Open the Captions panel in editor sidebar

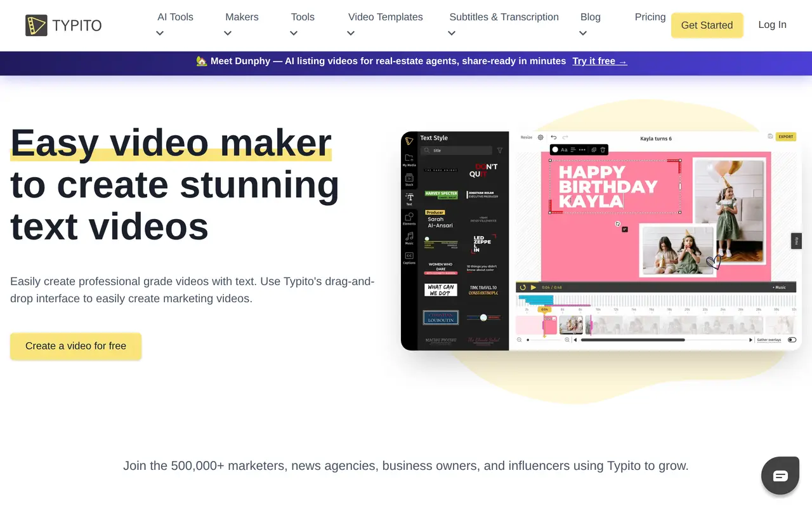(x=409, y=258)
